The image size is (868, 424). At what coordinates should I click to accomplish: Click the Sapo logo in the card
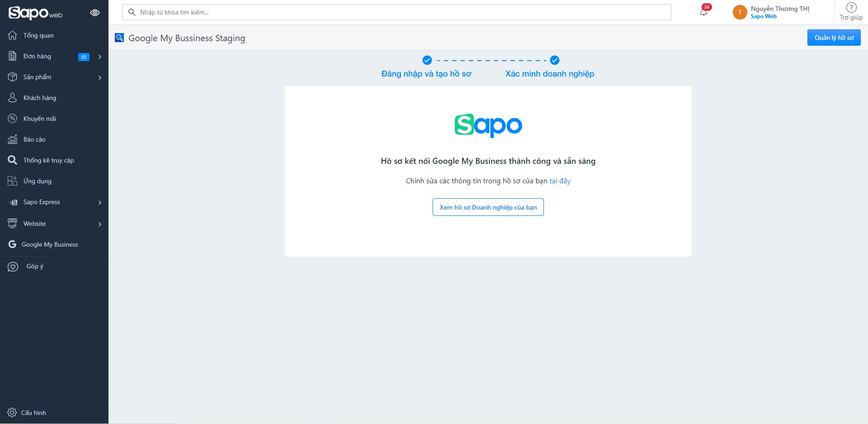[488, 125]
